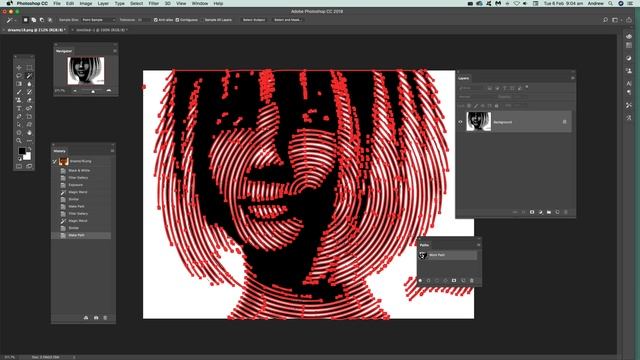Open the Edit Toolbar three-dots button
This screenshot has width=640, height=360.
(x=29, y=141)
